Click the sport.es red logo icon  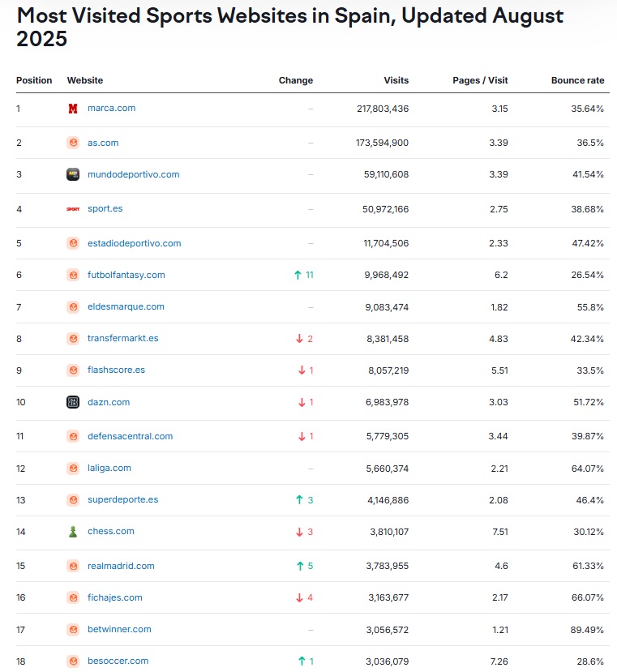pos(73,208)
